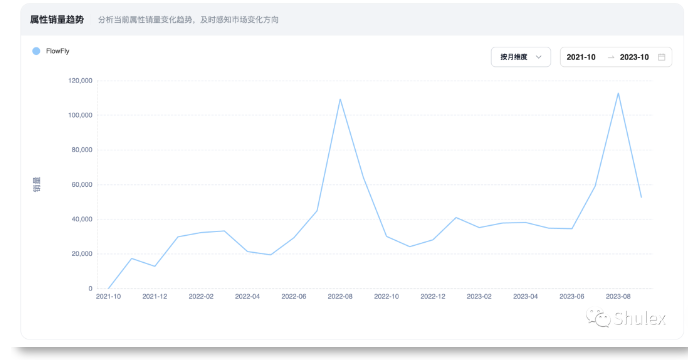Toggle the FlowFly series legend label

pyautogui.click(x=57, y=51)
